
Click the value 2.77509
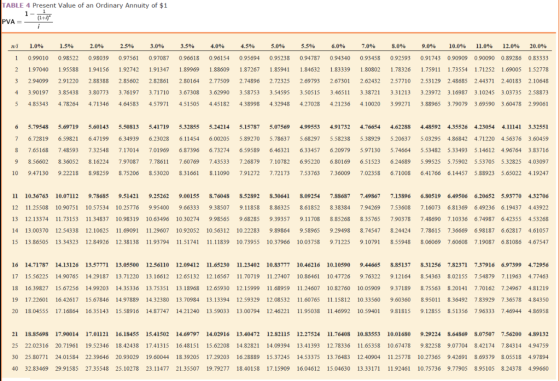[x=219, y=81]
